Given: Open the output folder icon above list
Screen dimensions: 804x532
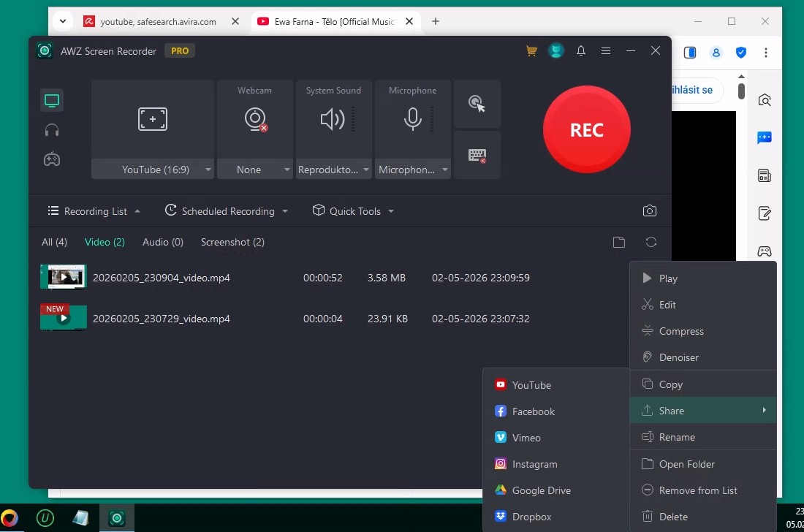Looking at the screenshot, I should pos(619,243).
